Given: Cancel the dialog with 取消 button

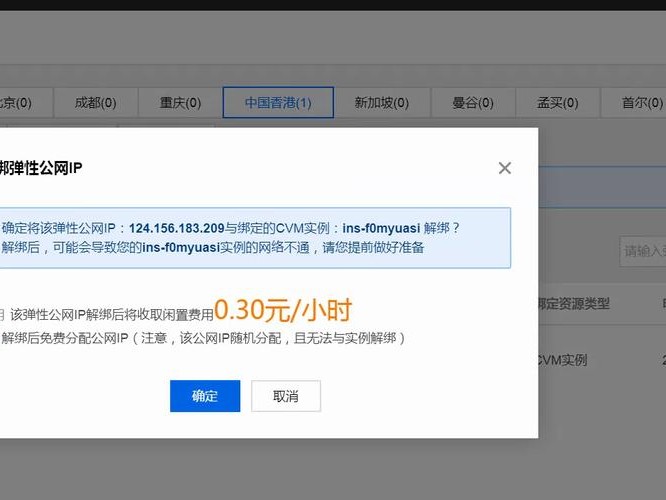Looking at the screenshot, I should (x=286, y=396).
